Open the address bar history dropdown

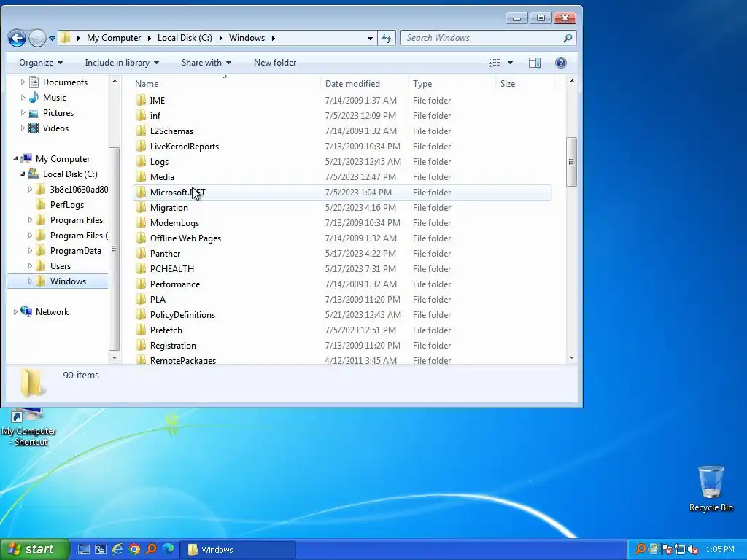click(x=370, y=38)
